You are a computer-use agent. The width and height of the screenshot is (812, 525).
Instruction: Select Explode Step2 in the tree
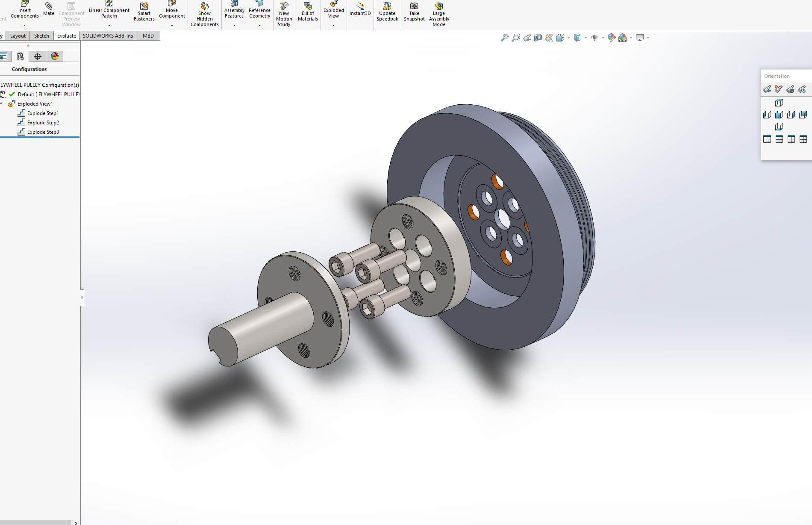coord(43,123)
